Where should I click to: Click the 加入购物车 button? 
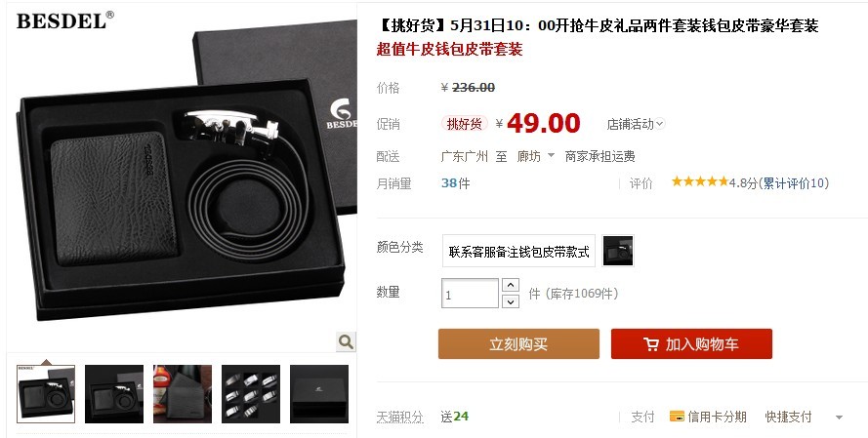tap(691, 344)
